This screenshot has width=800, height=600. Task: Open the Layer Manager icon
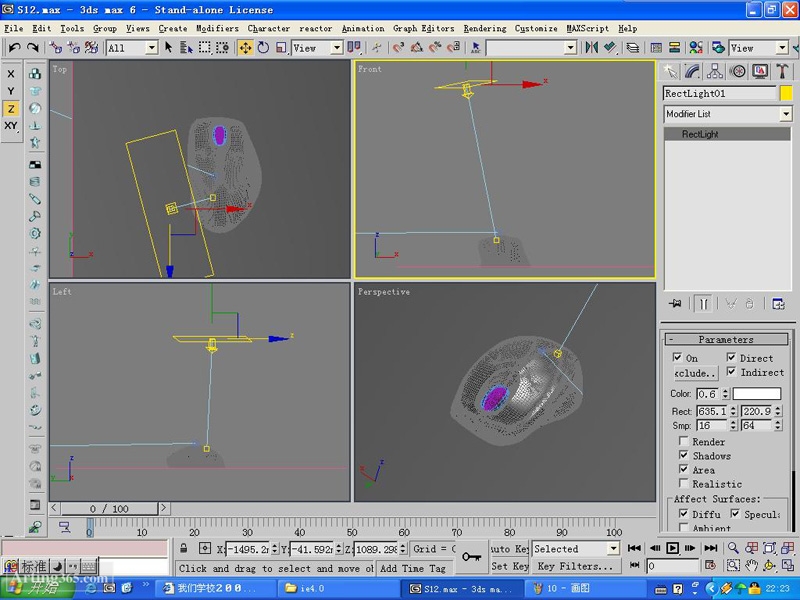632,47
